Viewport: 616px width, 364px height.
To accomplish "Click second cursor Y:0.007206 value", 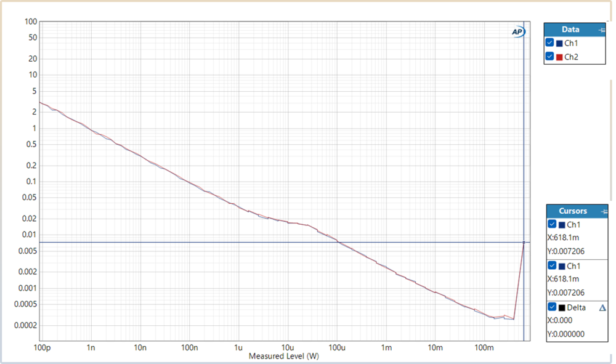I will pyautogui.click(x=565, y=293).
